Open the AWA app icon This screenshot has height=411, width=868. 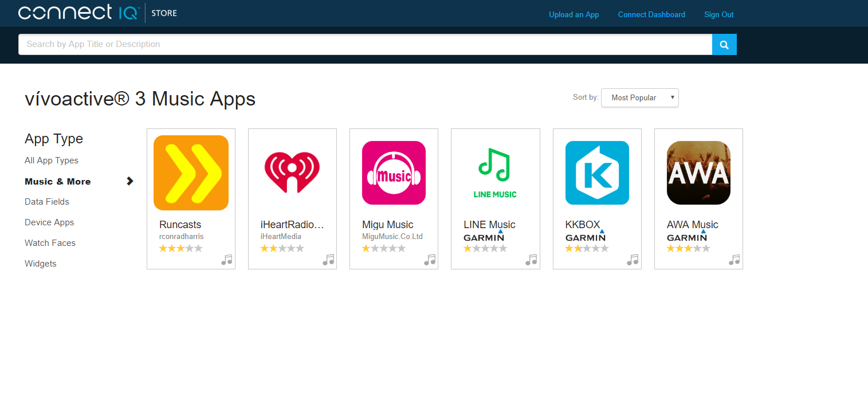698,173
